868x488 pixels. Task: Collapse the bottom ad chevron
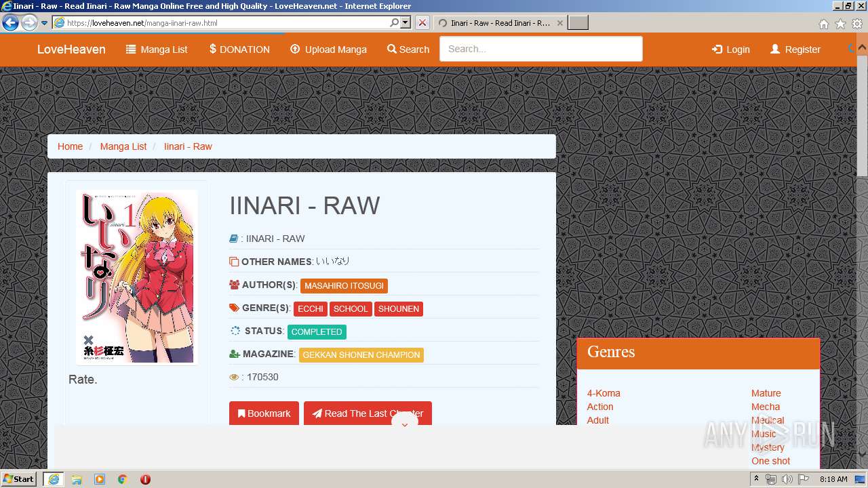(405, 424)
